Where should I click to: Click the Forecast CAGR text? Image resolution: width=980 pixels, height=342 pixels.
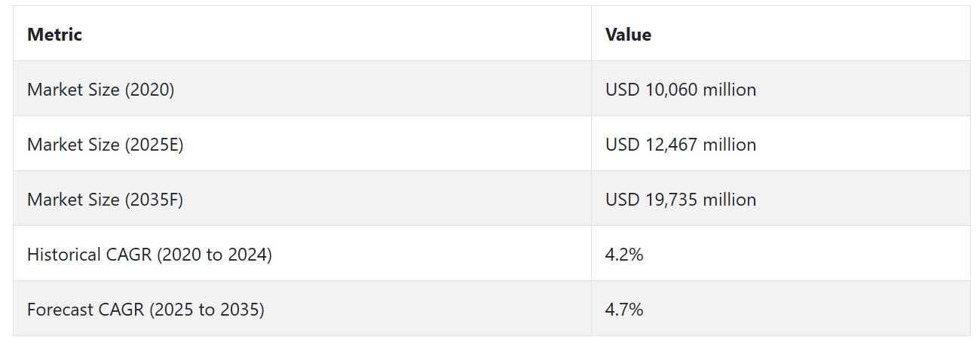(85, 309)
